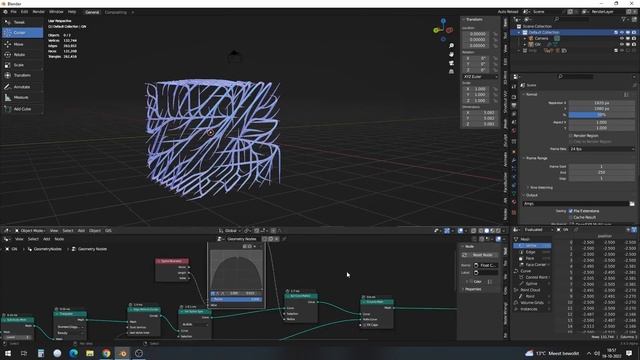Toggle Default Collection exclude checkbox
This screenshot has height=360, width=640.
pyautogui.click(x=616, y=32)
